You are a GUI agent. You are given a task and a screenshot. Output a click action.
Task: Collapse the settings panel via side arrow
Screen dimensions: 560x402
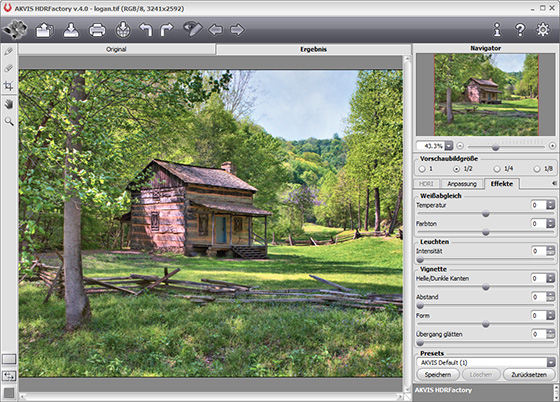tap(554, 183)
